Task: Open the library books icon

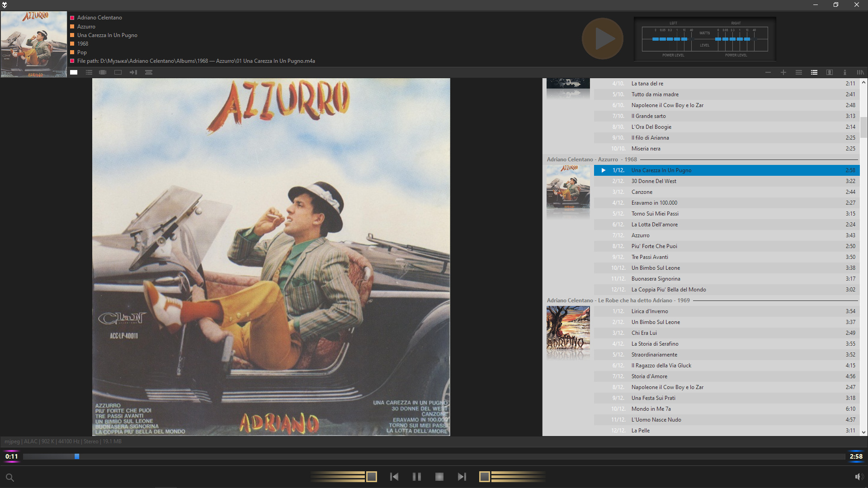Action: [x=860, y=72]
